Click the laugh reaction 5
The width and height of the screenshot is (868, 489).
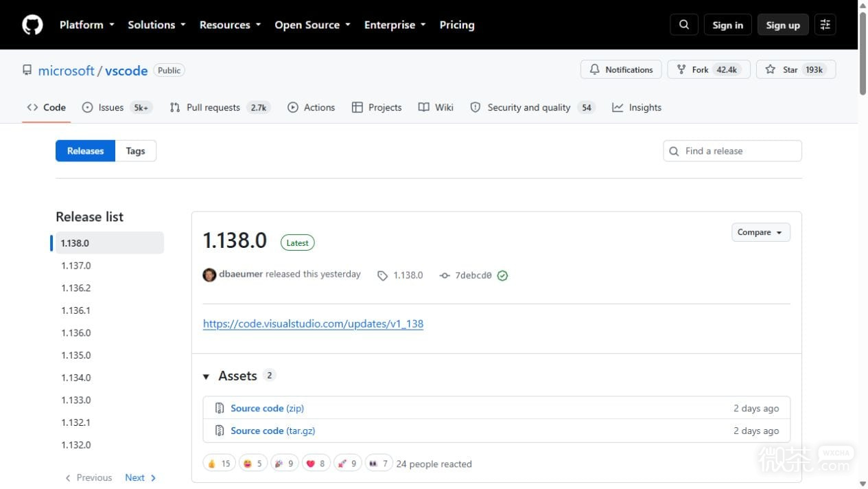(253, 464)
